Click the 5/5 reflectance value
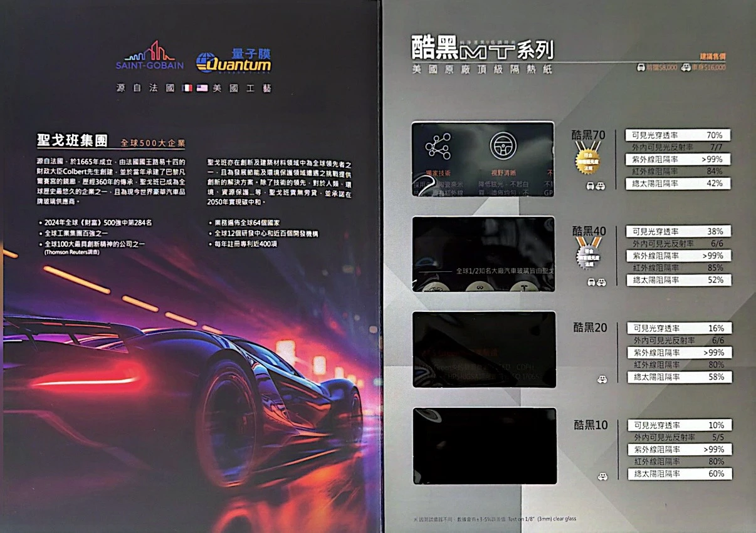Screen dimensions: 756x533 pyautogui.click(x=718, y=437)
